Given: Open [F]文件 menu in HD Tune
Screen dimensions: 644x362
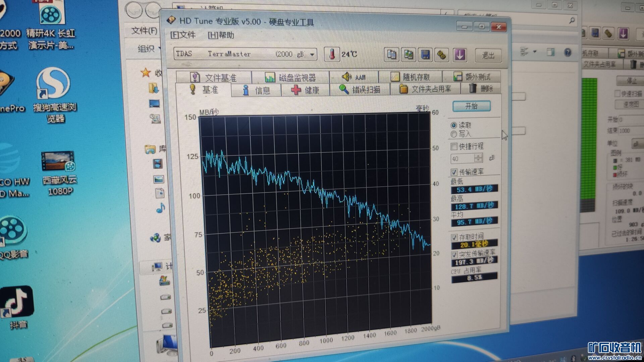Looking at the screenshot, I should click(x=183, y=35).
